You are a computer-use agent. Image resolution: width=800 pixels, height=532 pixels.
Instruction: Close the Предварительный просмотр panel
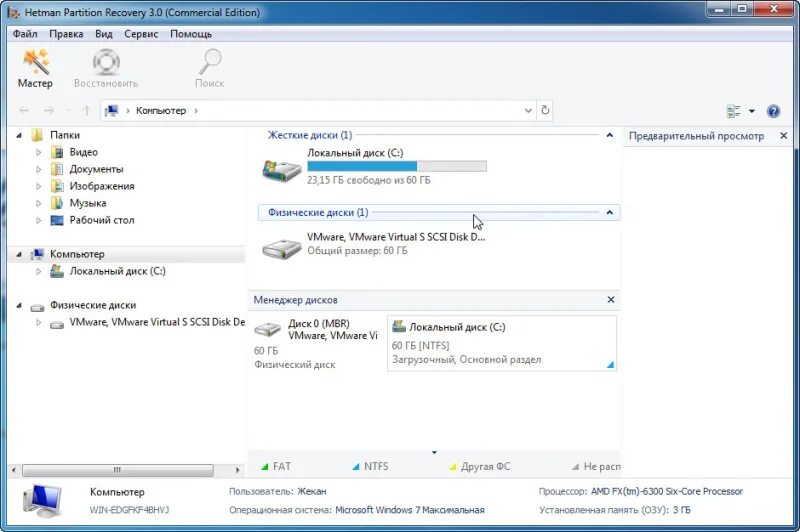pos(784,136)
